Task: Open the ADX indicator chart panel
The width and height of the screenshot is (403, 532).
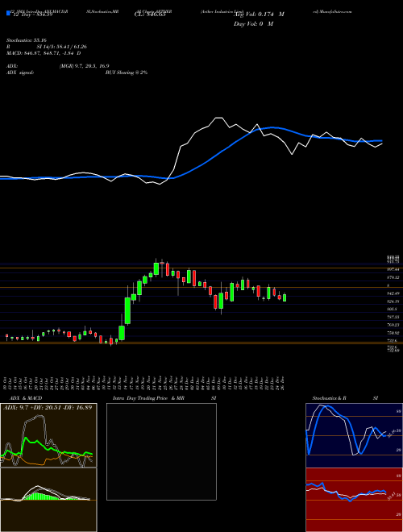Action: click(48, 435)
